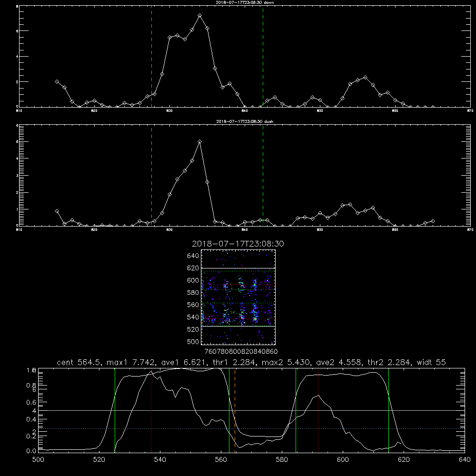Click the highest diamond point in dawn plot
476x476 pixels.
(x=200, y=15)
